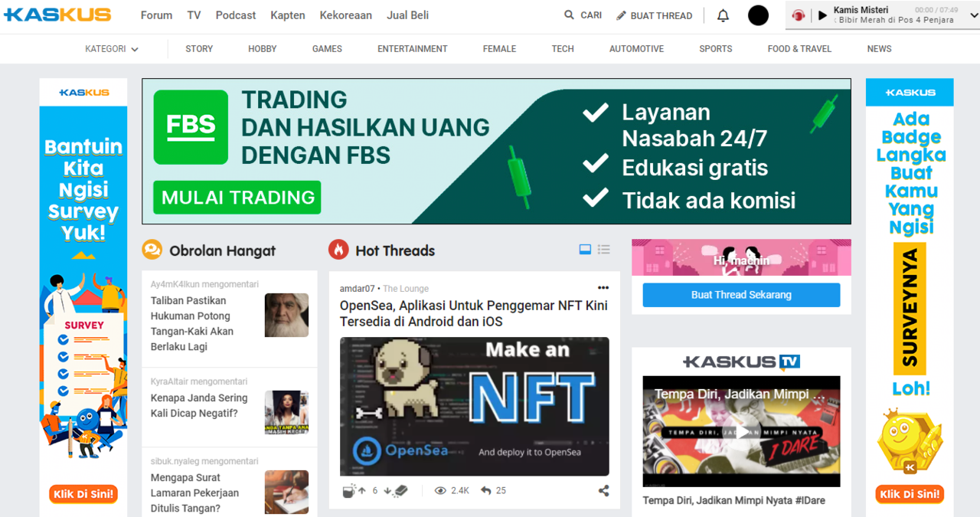Switch Hot Threads to card view

pyautogui.click(x=585, y=250)
